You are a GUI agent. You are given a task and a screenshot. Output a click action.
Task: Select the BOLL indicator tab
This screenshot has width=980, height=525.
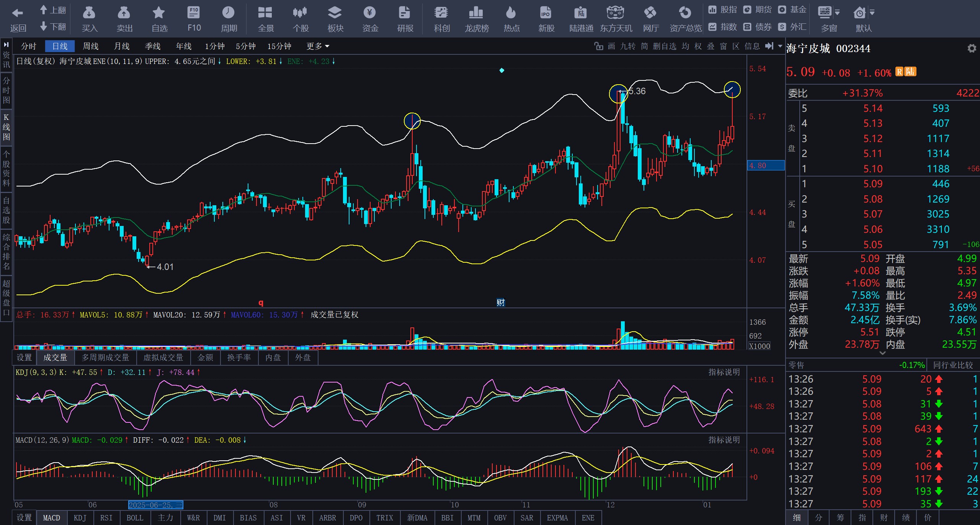[x=135, y=518]
